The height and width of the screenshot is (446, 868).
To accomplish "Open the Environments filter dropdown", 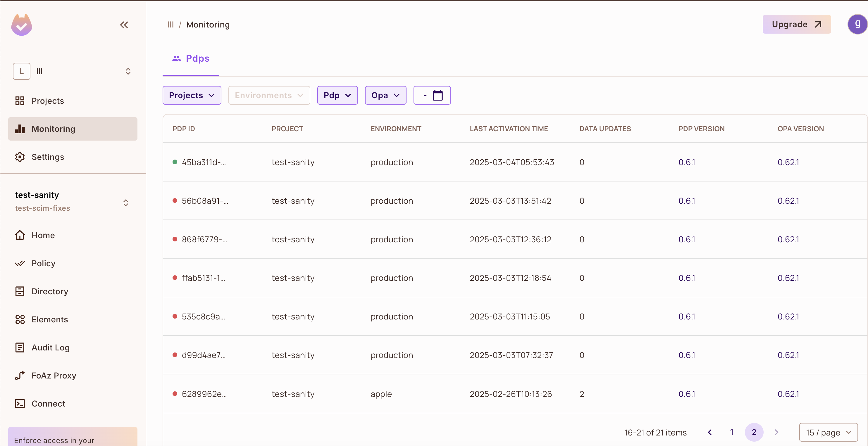I will coord(268,95).
